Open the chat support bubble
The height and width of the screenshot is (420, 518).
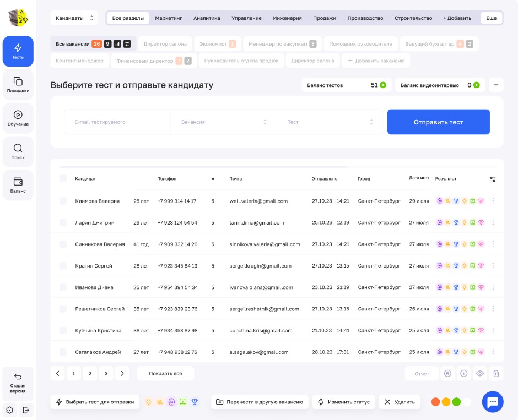[492, 402]
